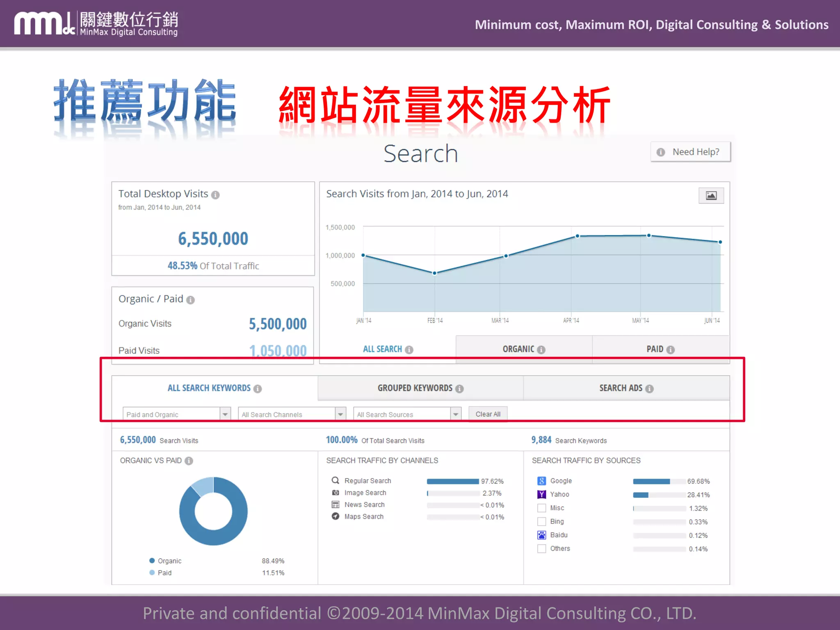The image size is (840, 630).
Task: Click the info icon in Need Help button
Action: (x=660, y=152)
